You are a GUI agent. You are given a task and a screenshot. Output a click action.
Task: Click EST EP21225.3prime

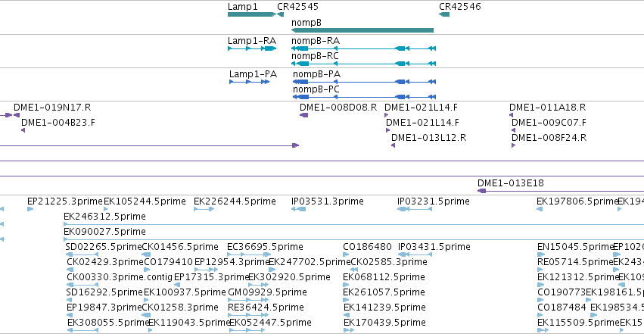(x=30, y=209)
